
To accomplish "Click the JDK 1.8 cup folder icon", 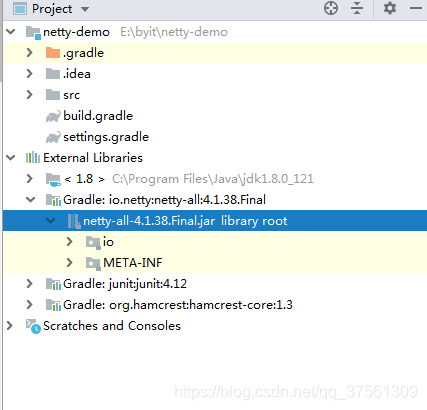I will coord(53,180).
